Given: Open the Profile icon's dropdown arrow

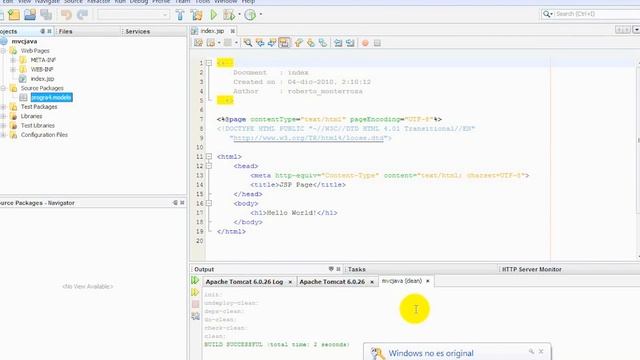Looking at the screenshot, I should (x=261, y=15).
